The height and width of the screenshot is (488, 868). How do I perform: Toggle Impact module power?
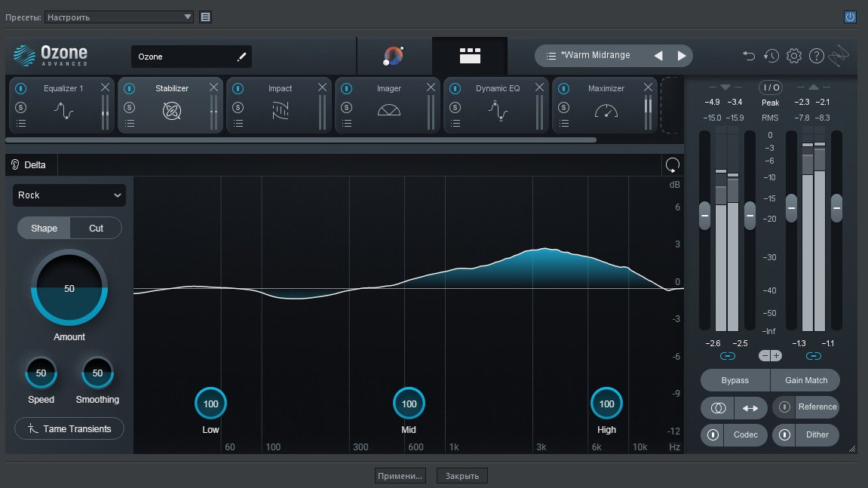tap(238, 89)
